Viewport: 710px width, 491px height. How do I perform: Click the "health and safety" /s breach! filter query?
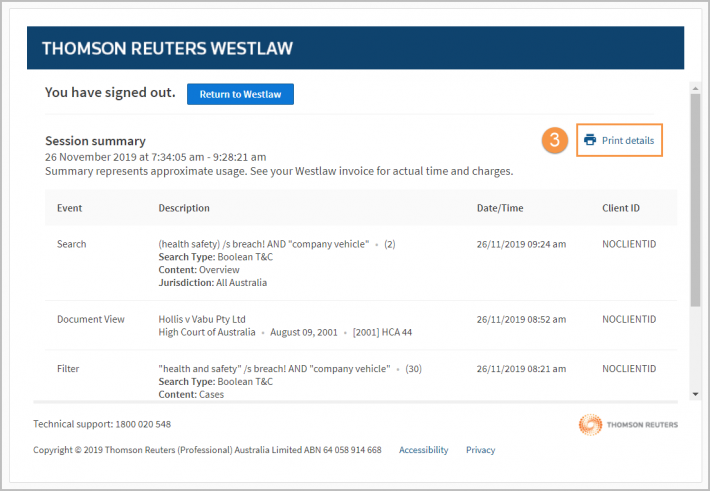click(x=274, y=369)
